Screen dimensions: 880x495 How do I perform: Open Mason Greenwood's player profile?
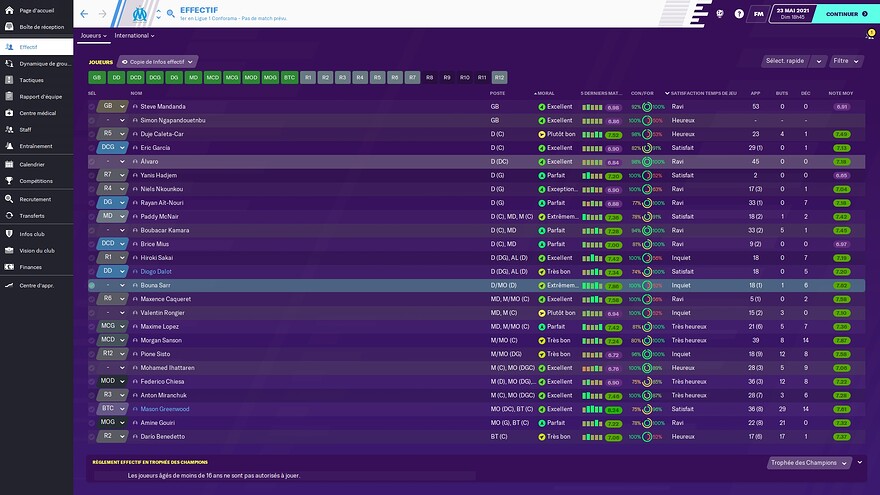point(167,409)
